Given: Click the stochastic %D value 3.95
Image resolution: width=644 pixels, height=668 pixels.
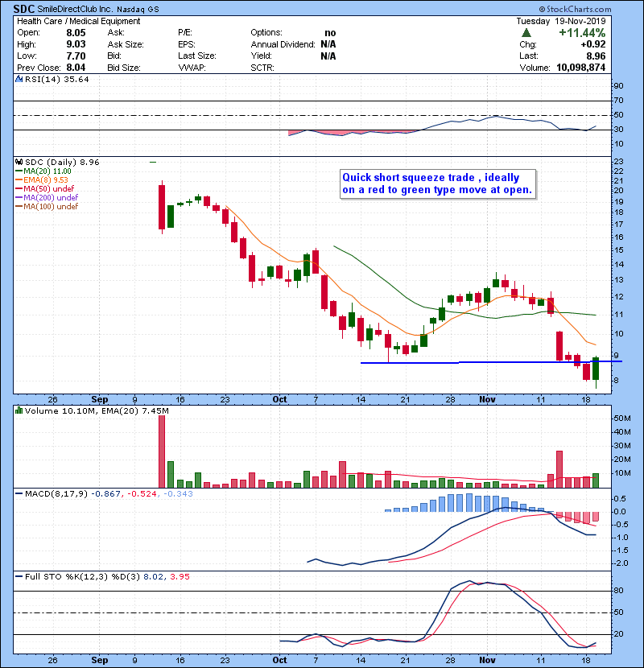Looking at the screenshot, I should click(180, 577).
